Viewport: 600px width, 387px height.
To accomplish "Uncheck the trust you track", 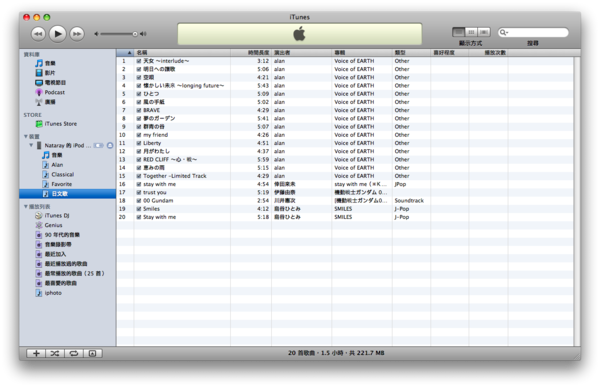I will tap(139, 193).
